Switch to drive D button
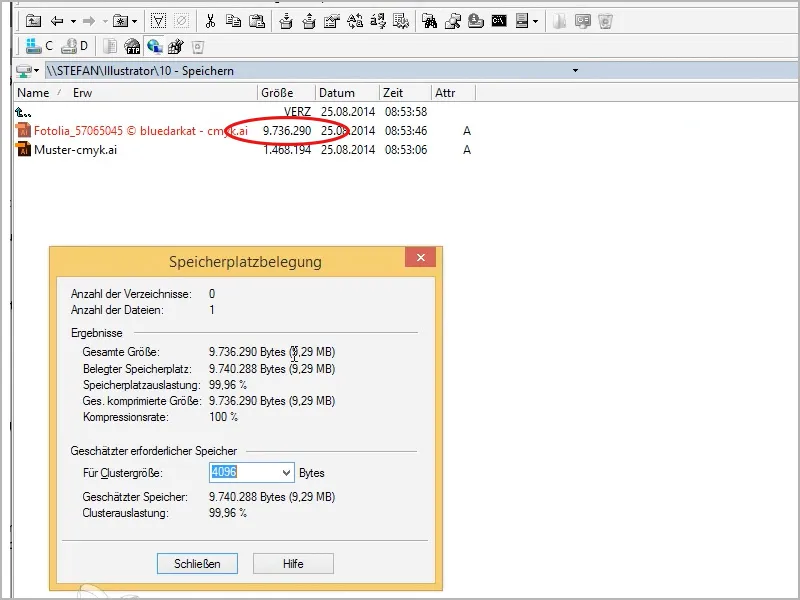The height and width of the screenshot is (600, 800). [x=74, y=46]
